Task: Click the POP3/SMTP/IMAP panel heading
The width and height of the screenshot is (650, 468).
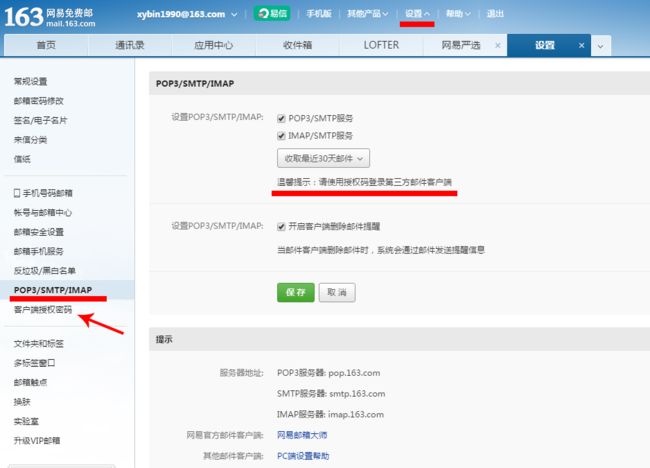Action: 195,83
